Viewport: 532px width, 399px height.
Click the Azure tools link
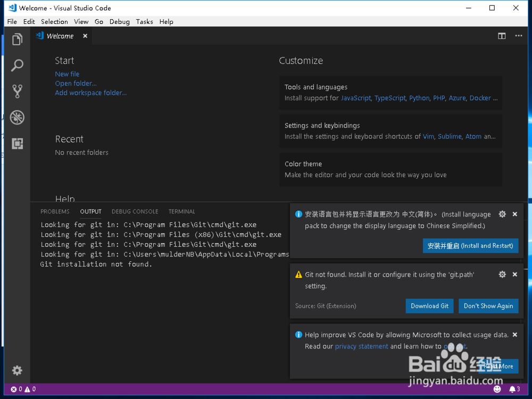click(458, 98)
